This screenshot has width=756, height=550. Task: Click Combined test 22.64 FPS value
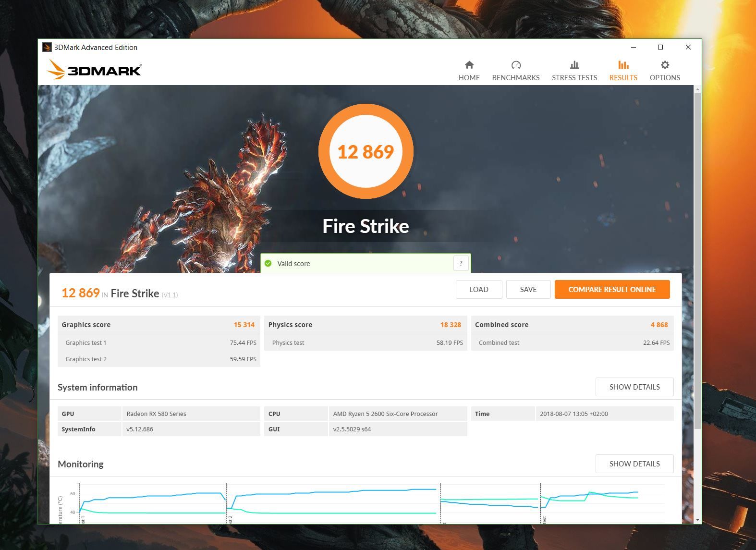coord(656,343)
